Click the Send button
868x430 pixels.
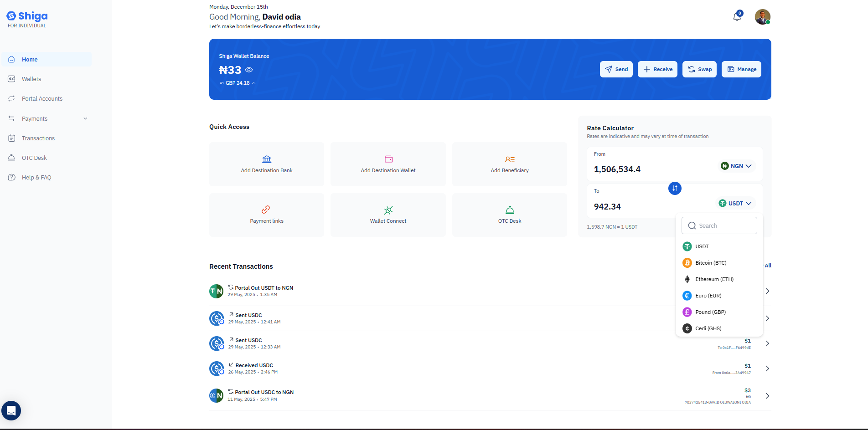616,69
